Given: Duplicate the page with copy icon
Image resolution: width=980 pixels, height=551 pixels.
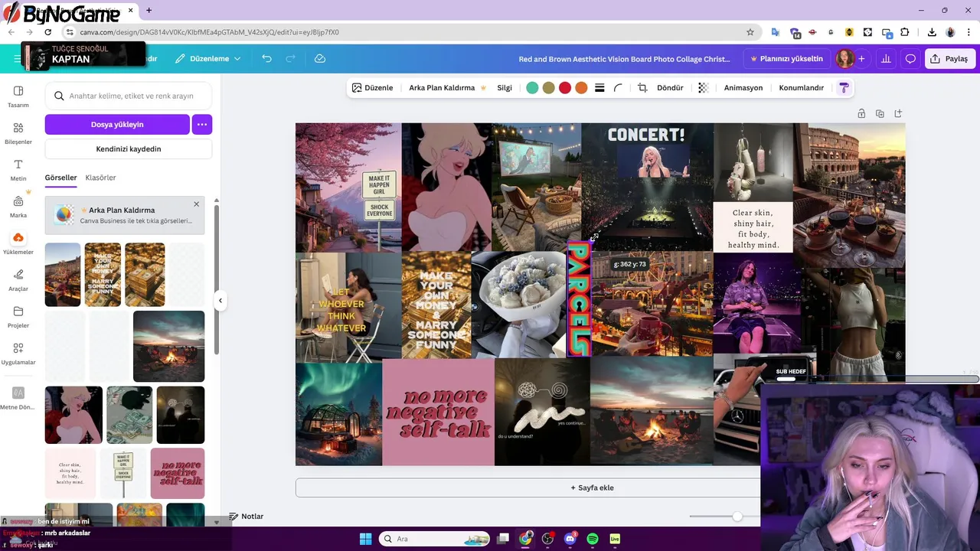Looking at the screenshot, I should 880,114.
